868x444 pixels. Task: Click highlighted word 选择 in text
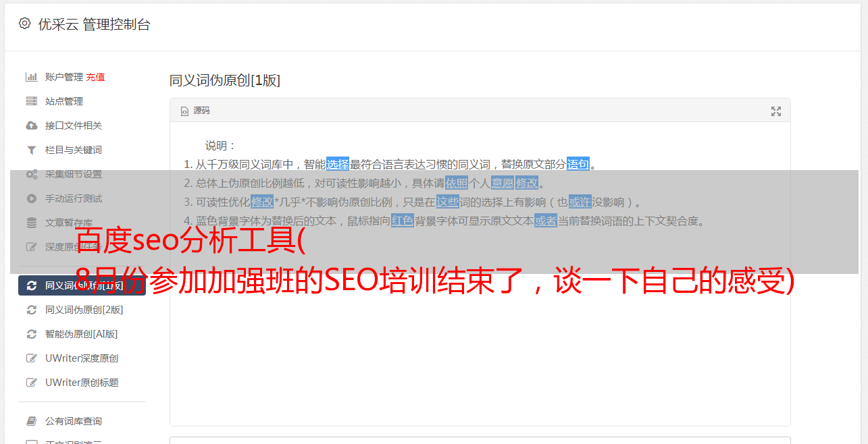(338, 164)
